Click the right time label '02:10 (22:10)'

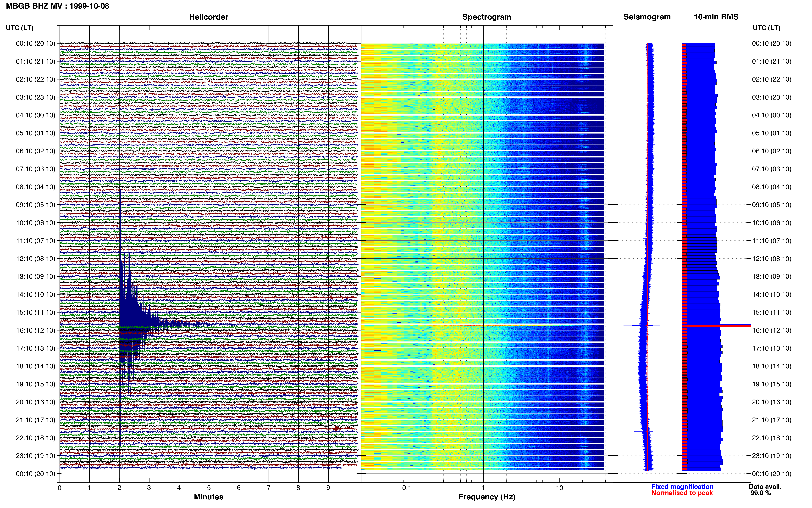772,79
